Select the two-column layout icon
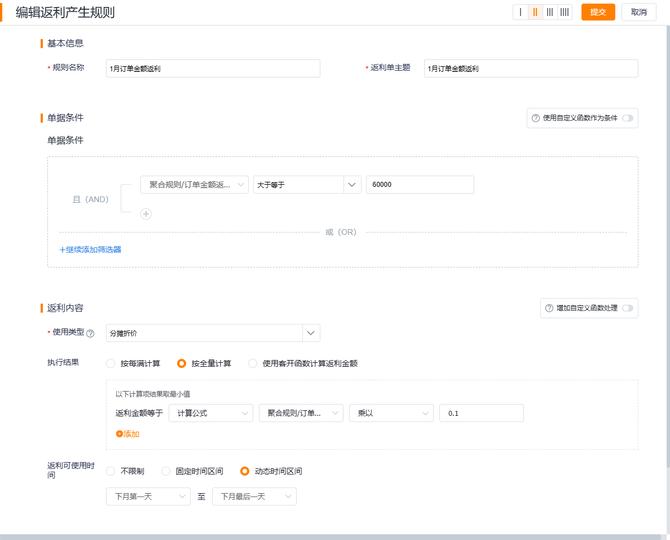Image resolution: width=670 pixels, height=540 pixels. (535, 12)
